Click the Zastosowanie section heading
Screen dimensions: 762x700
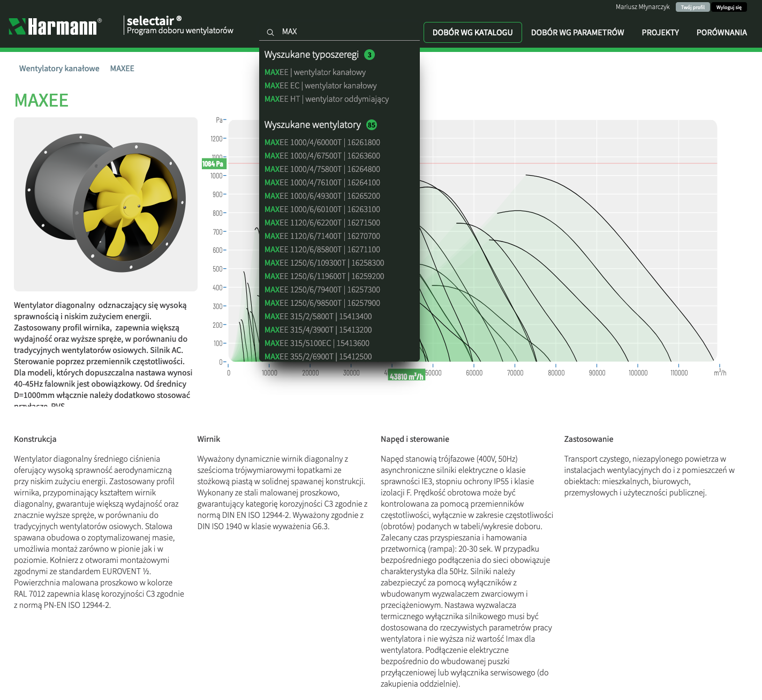pyautogui.click(x=589, y=439)
